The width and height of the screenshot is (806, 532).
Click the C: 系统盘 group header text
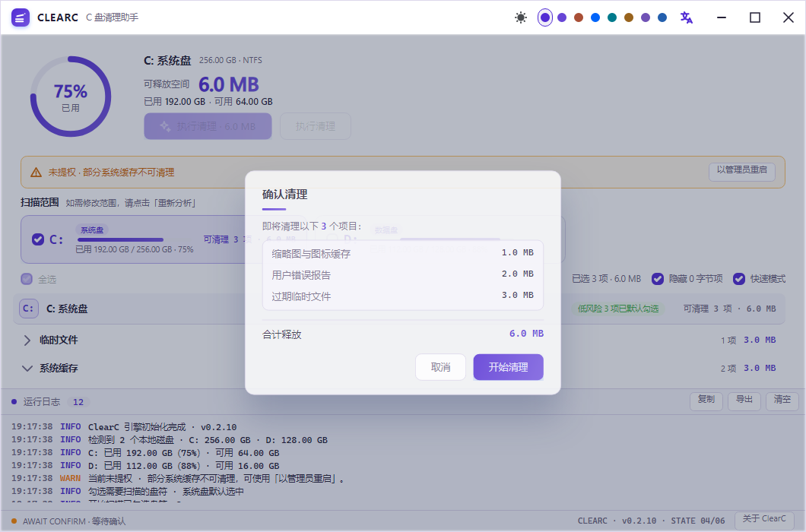click(x=67, y=309)
